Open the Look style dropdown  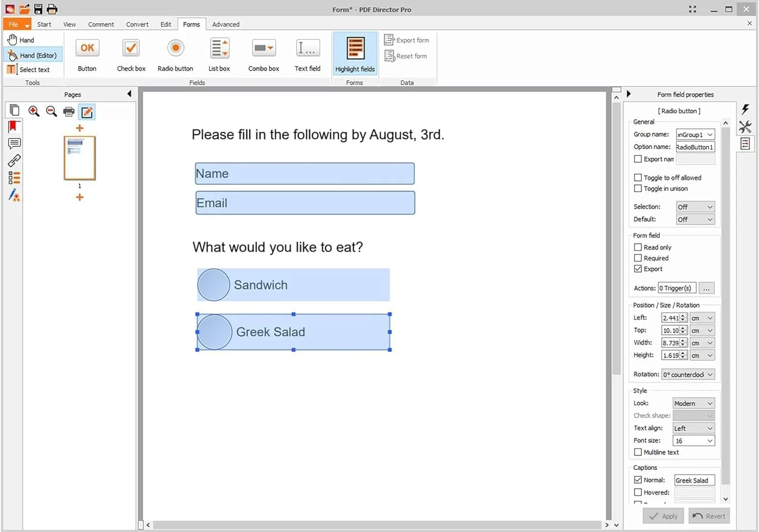[709, 403]
